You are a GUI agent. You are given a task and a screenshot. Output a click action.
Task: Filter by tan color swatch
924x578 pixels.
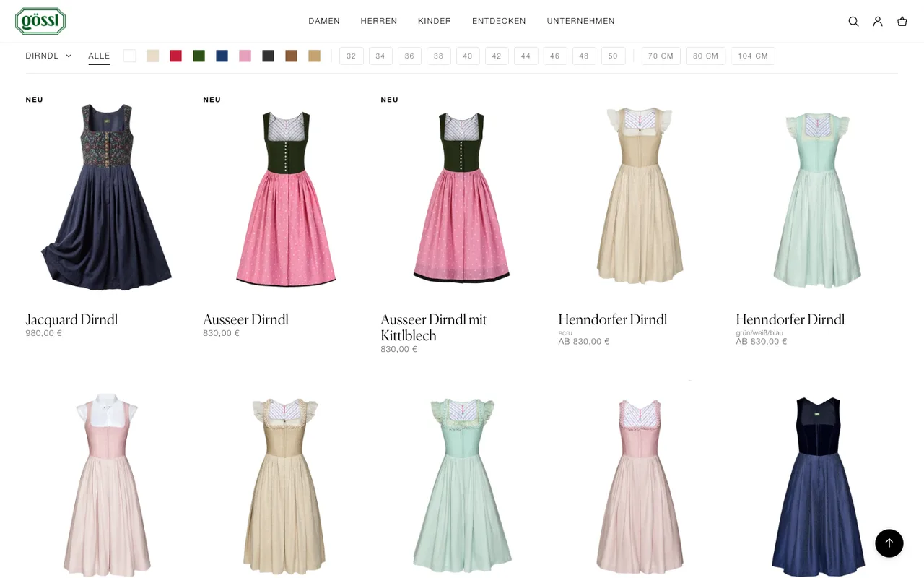314,56
